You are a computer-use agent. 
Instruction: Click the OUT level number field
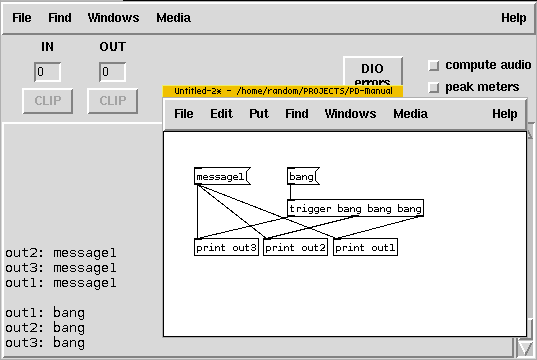point(113,72)
